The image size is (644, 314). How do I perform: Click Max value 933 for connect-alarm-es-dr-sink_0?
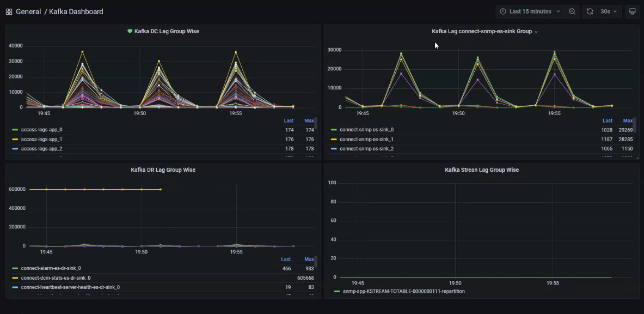pos(310,268)
